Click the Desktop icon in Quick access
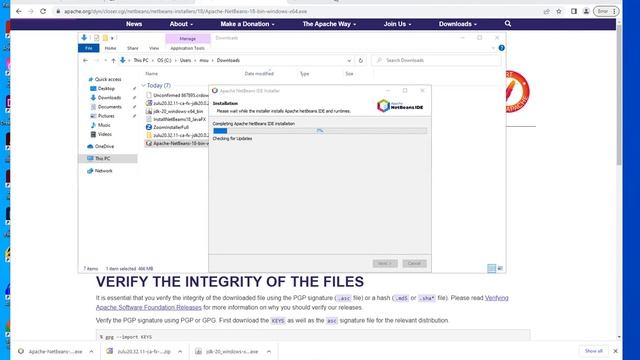The image size is (640, 360). 93,88
